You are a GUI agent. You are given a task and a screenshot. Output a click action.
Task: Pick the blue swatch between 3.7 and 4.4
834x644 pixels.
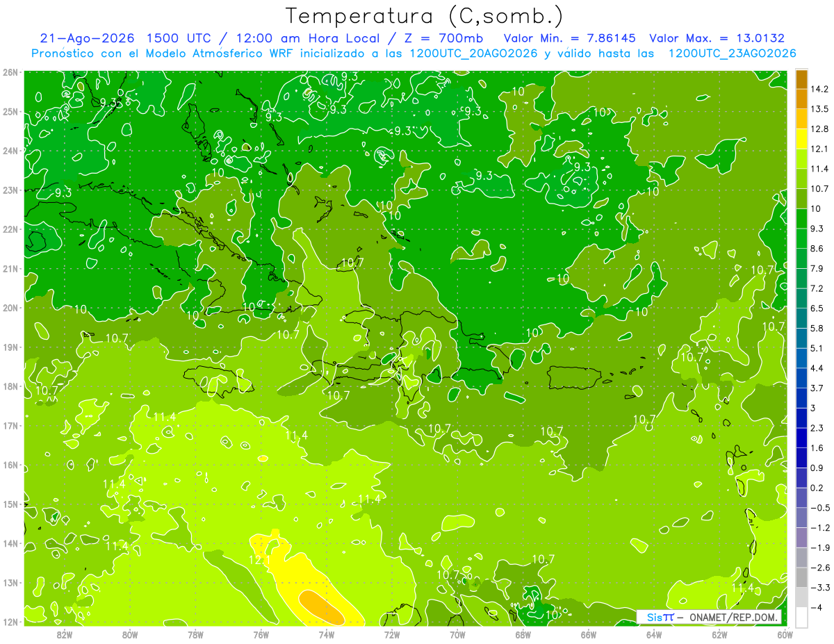click(x=801, y=378)
